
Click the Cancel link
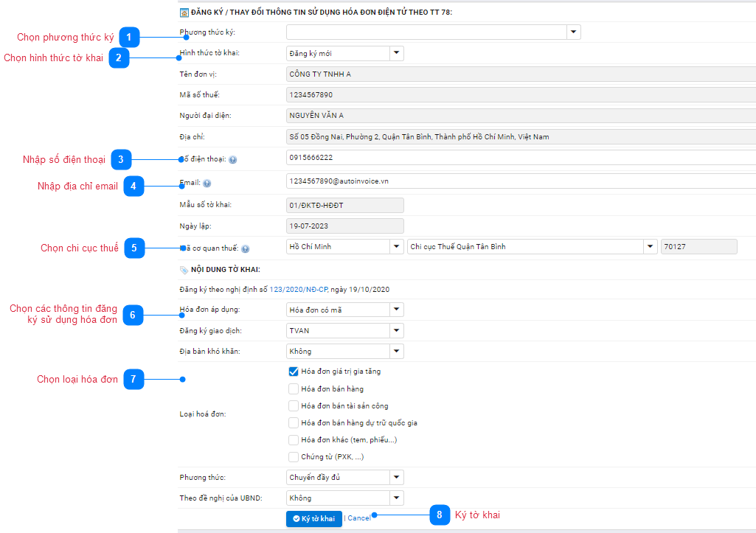click(x=359, y=518)
